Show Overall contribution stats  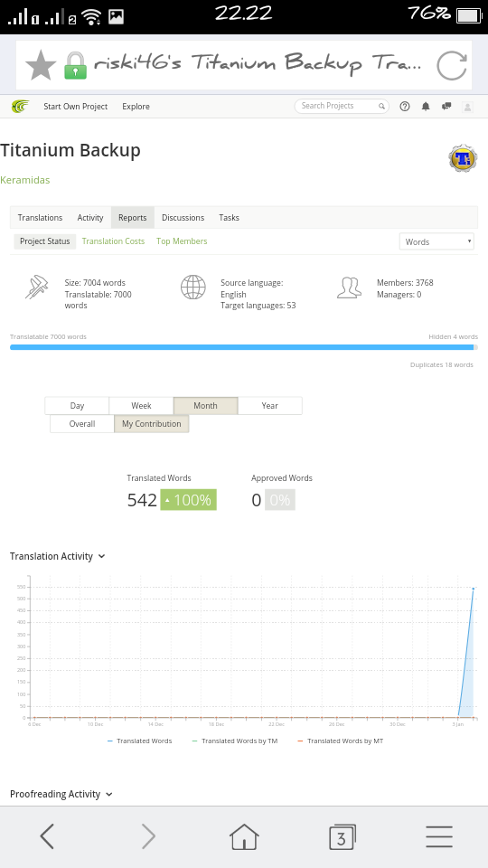[x=82, y=424]
